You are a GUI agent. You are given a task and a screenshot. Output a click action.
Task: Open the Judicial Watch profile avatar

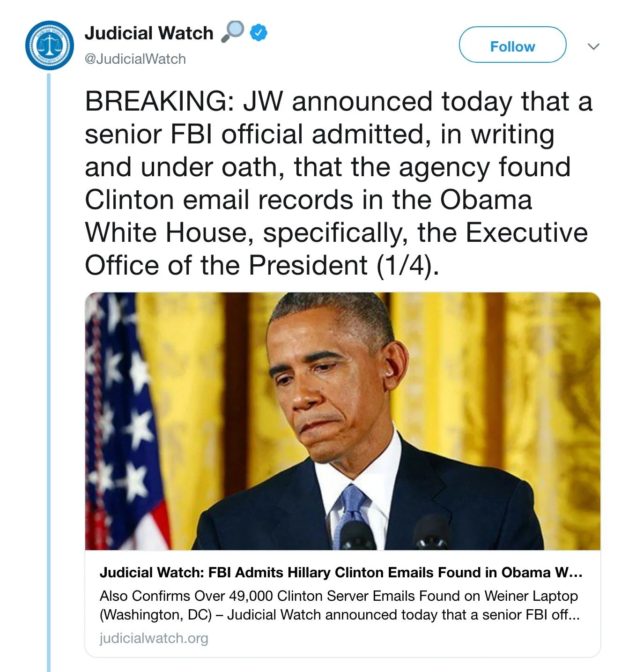point(49,45)
